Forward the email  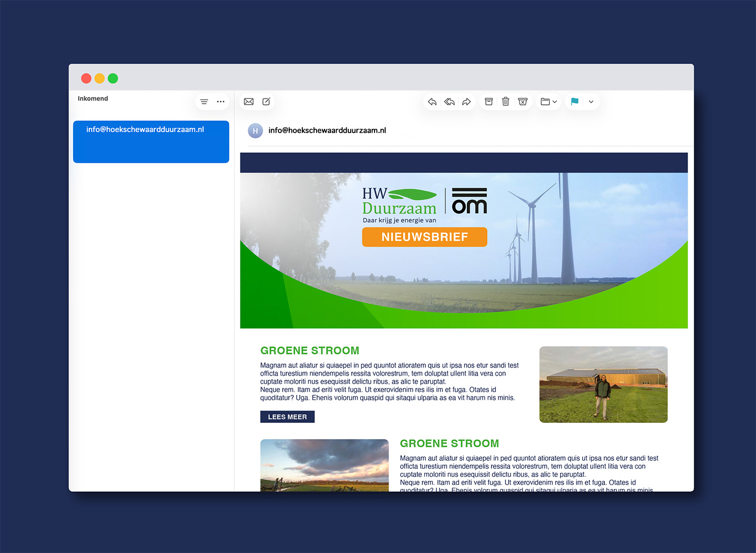[466, 102]
